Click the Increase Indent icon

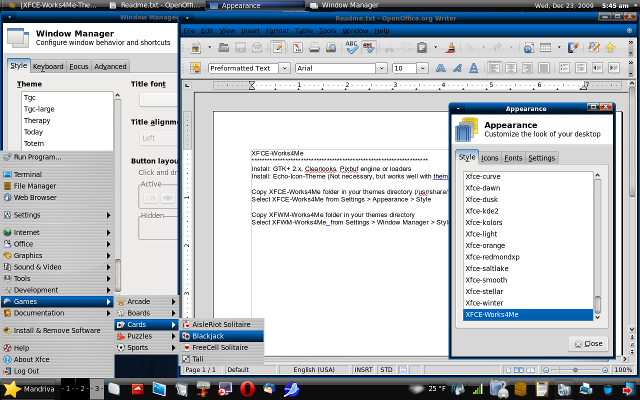point(614,68)
